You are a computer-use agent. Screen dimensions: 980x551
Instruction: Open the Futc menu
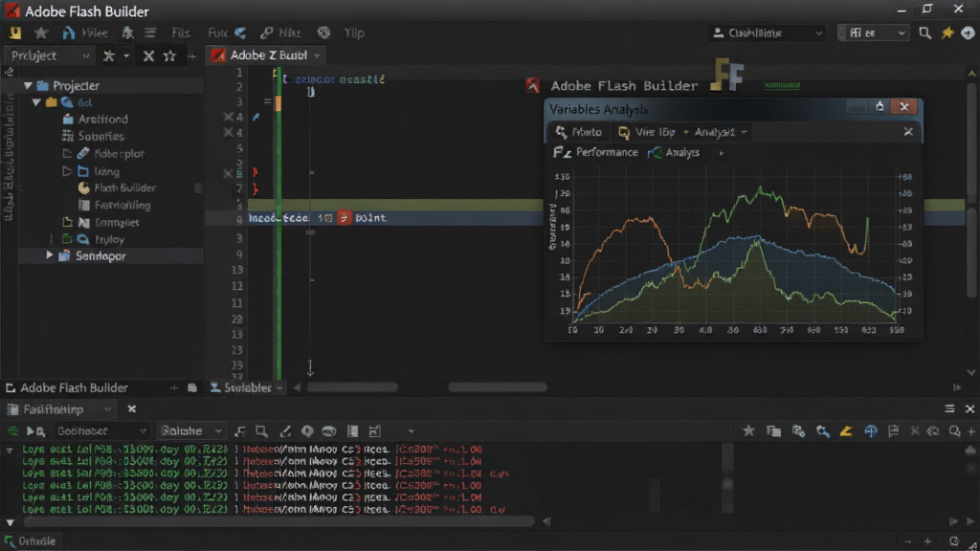click(x=218, y=33)
